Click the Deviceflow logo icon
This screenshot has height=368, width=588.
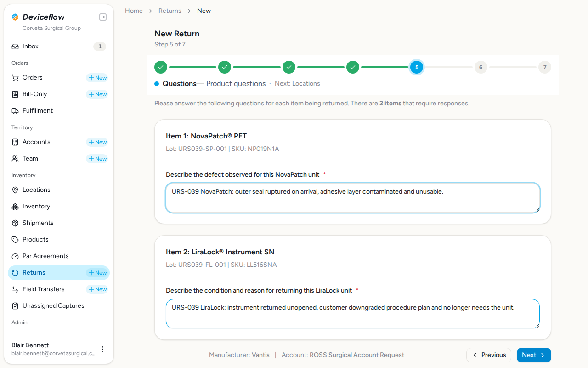15,17
